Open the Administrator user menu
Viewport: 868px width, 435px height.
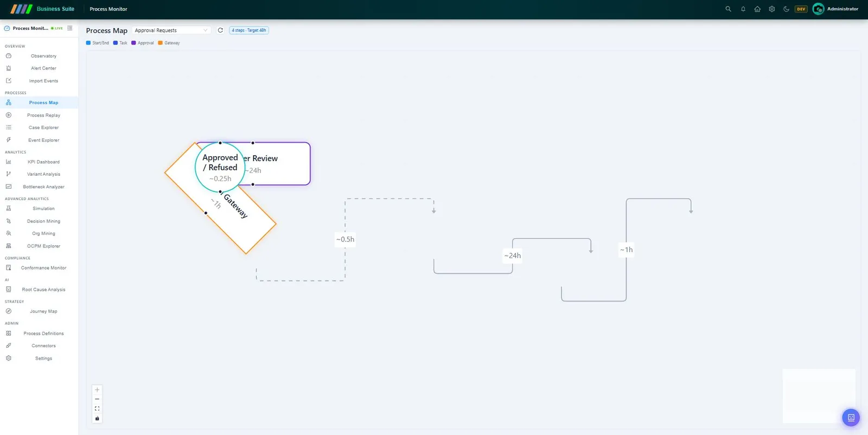(x=835, y=9)
